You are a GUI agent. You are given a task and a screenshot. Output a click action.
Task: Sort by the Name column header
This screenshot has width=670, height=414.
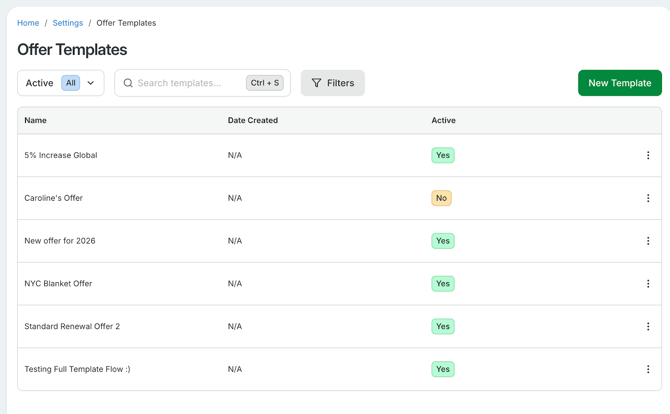click(x=36, y=120)
